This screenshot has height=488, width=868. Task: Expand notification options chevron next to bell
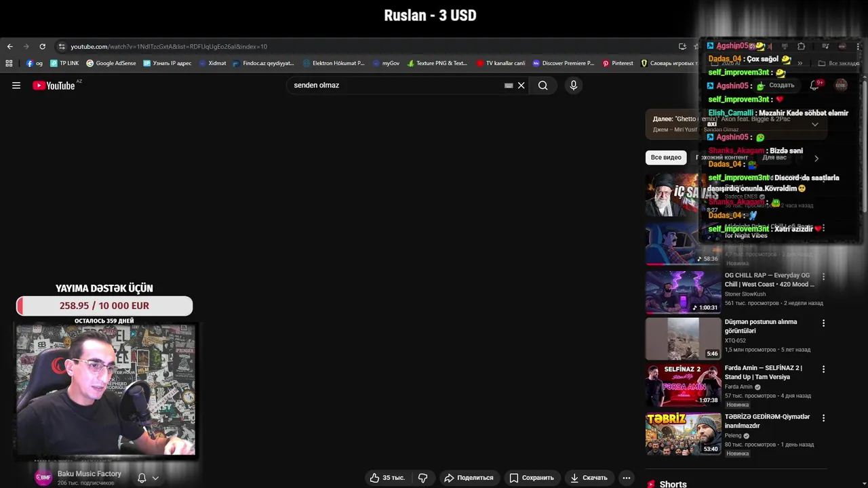[155, 478]
